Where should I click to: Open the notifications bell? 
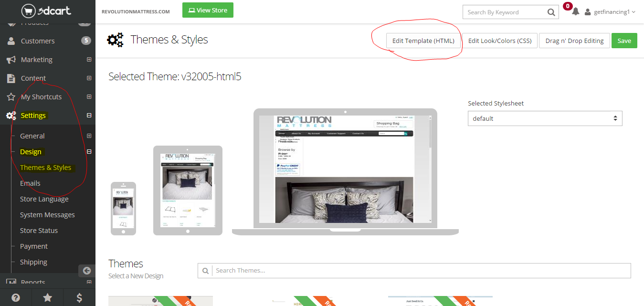576,12
